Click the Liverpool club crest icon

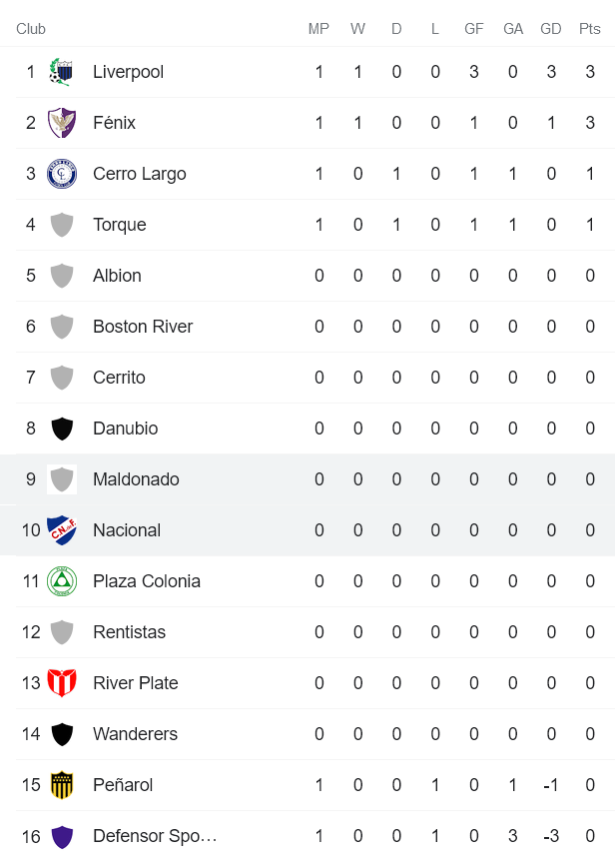[x=62, y=72]
